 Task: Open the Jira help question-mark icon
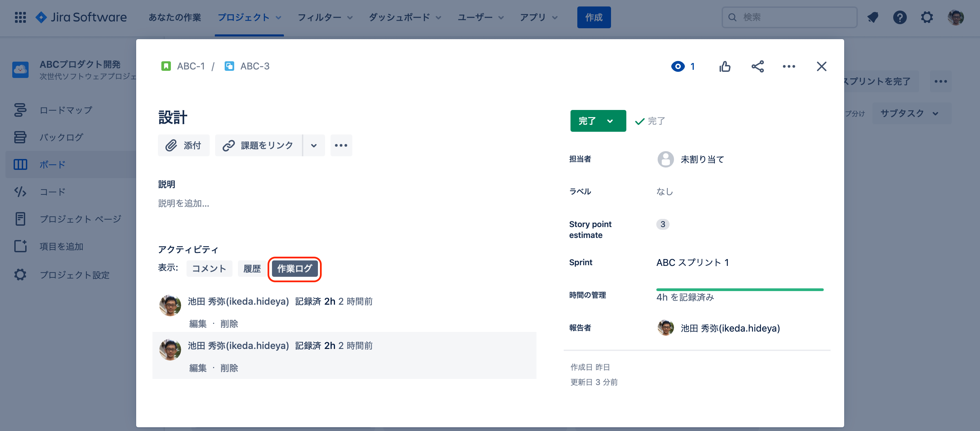[x=899, y=17]
